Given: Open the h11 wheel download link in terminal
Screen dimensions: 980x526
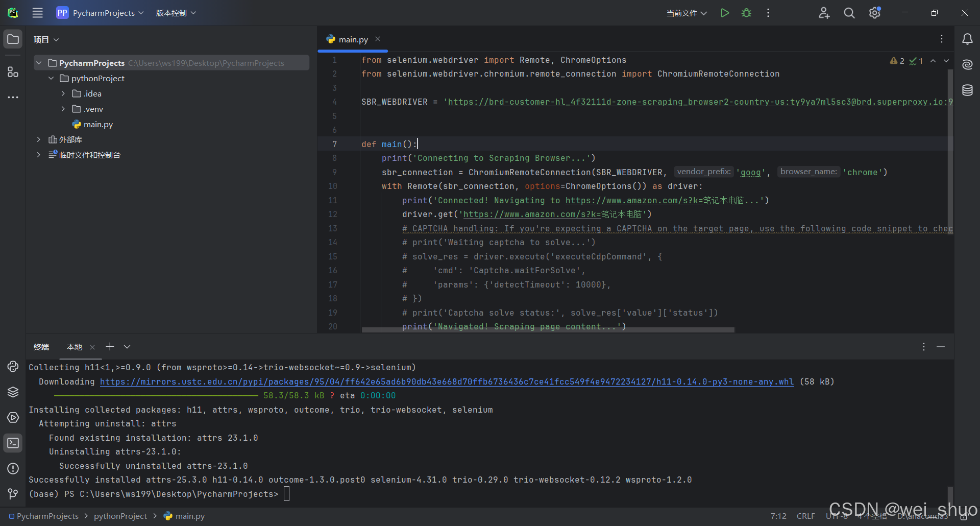Looking at the screenshot, I should click(x=447, y=381).
